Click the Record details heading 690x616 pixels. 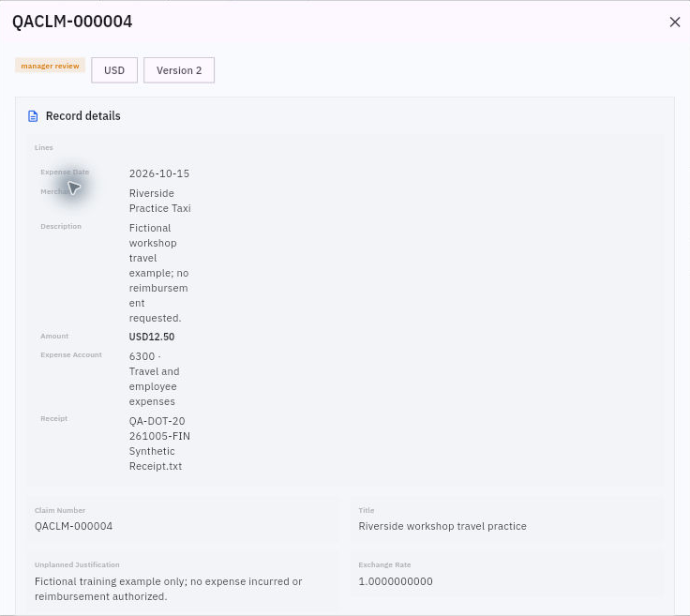[83, 116]
